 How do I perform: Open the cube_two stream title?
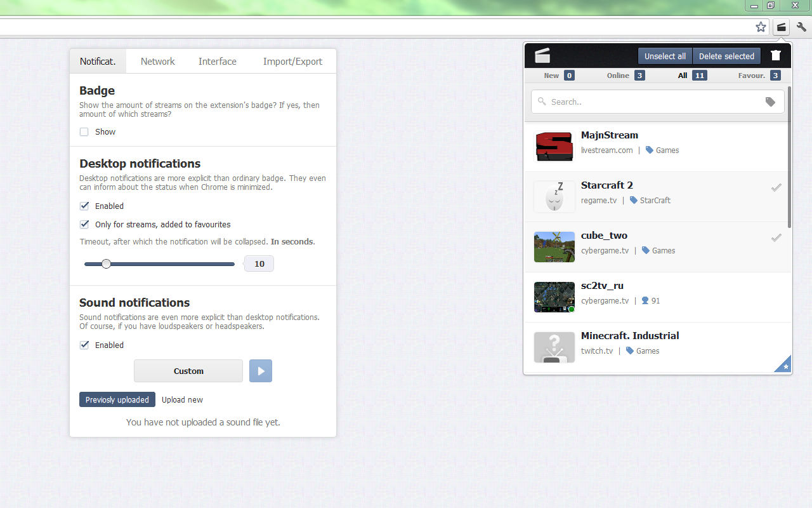pos(604,236)
